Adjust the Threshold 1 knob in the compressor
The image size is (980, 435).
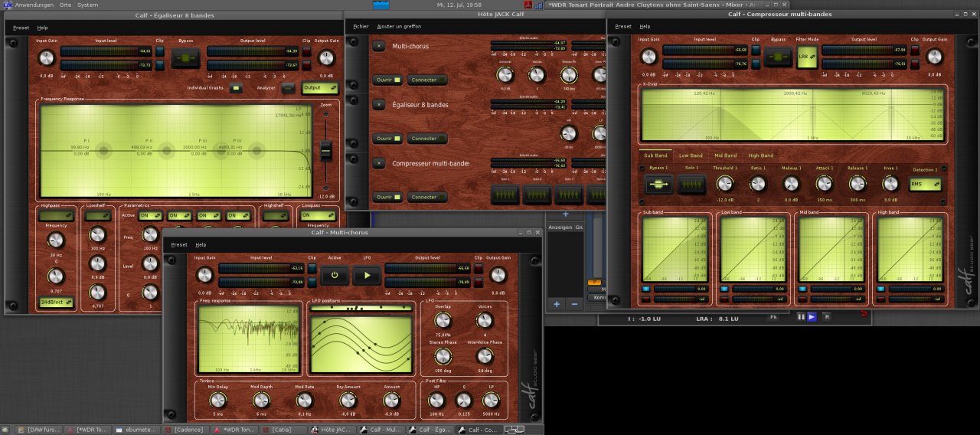point(725,184)
